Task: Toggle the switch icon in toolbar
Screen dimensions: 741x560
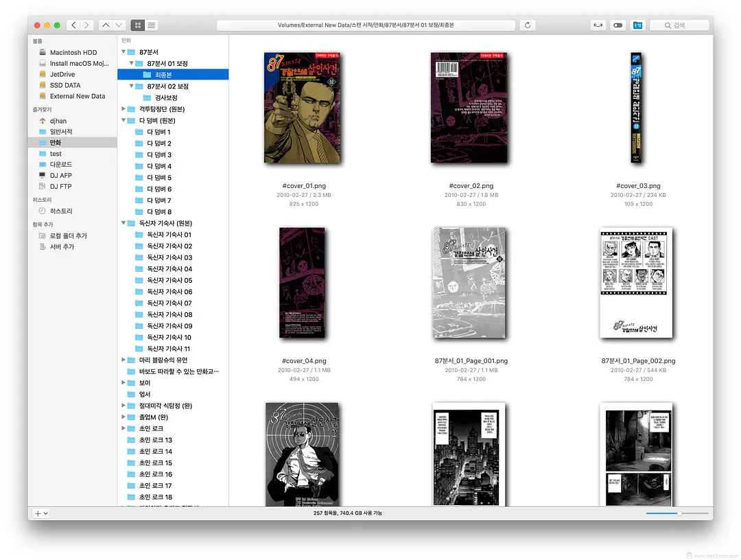Action: tap(617, 25)
